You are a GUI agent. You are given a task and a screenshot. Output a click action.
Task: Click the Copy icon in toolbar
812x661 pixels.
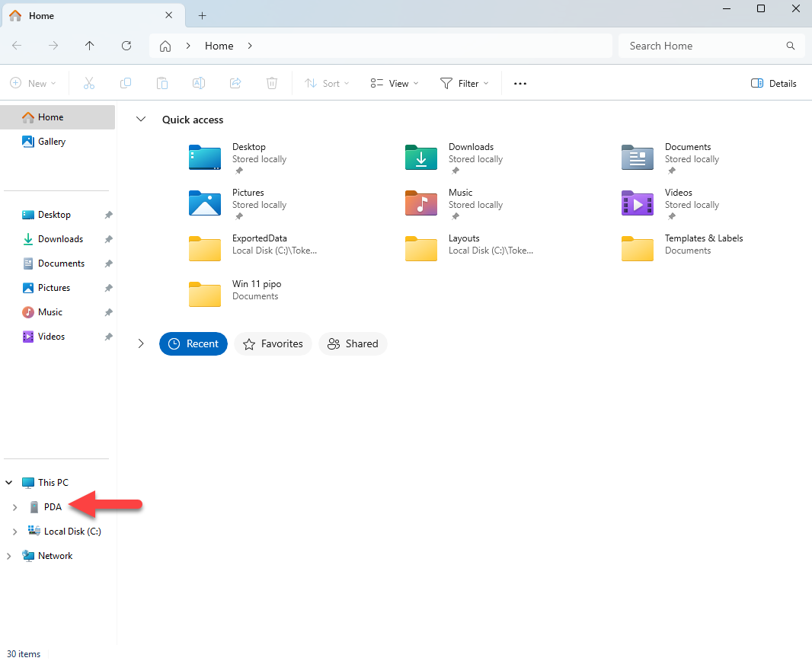point(126,83)
